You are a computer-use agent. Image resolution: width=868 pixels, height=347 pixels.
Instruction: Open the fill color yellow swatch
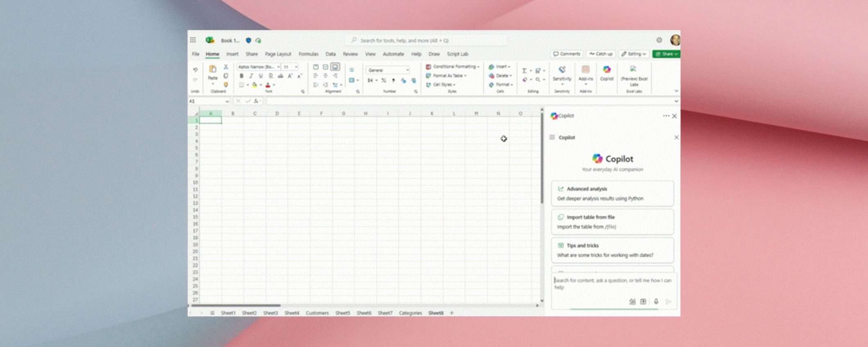(x=255, y=85)
